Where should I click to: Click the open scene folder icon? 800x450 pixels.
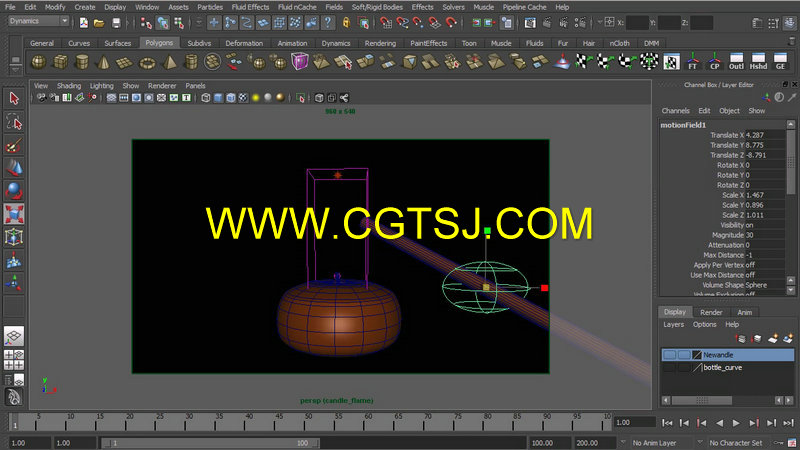tap(99, 22)
